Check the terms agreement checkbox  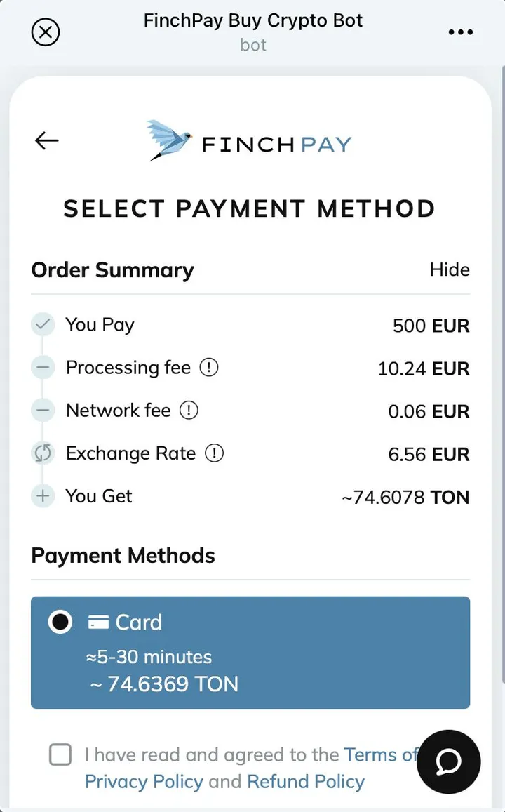[60, 754]
